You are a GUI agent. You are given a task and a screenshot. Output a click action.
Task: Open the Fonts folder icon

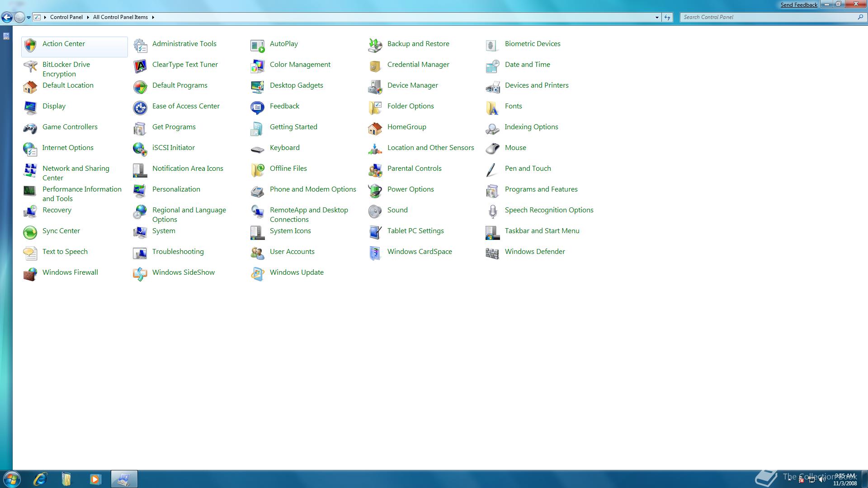pos(493,108)
